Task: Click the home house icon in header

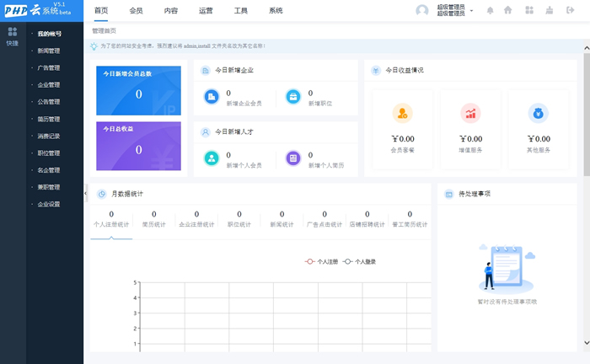Action: coord(507,10)
